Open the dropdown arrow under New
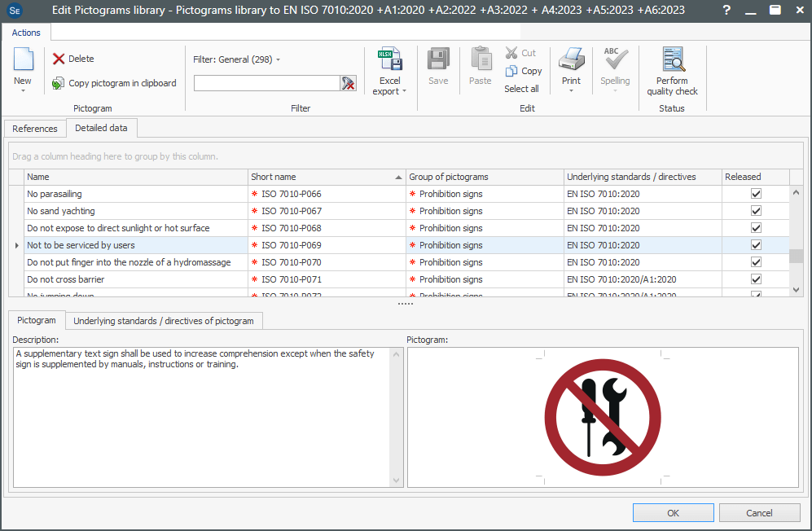The height and width of the screenshot is (531, 812). click(x=23, y=90)
